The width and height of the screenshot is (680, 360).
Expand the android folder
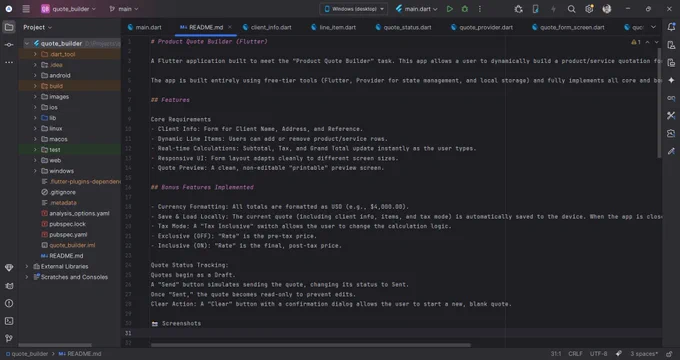[35, 75]
